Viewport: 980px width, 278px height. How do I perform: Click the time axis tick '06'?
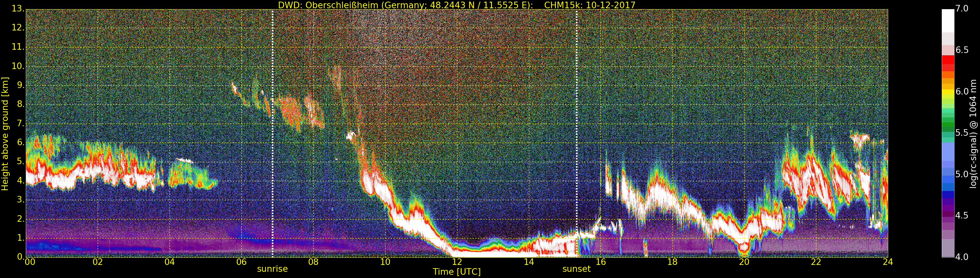point(241,262)
